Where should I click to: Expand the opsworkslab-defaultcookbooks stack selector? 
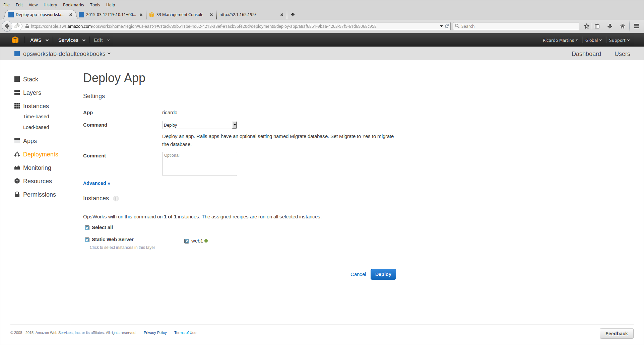point(66,54)
